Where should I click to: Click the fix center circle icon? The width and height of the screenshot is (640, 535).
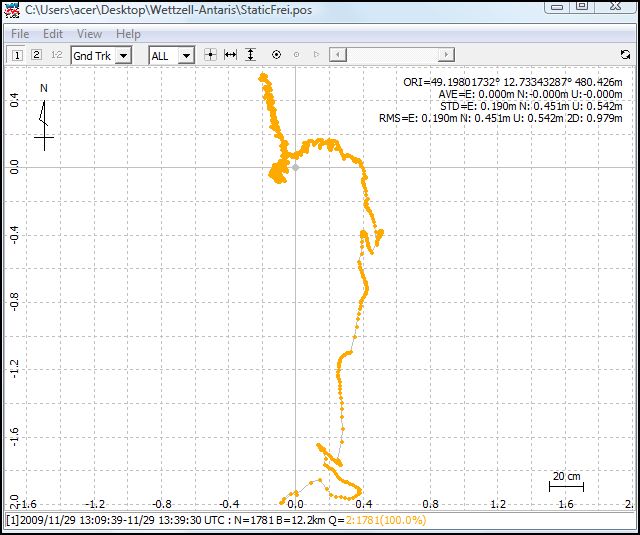coord(296,55)
